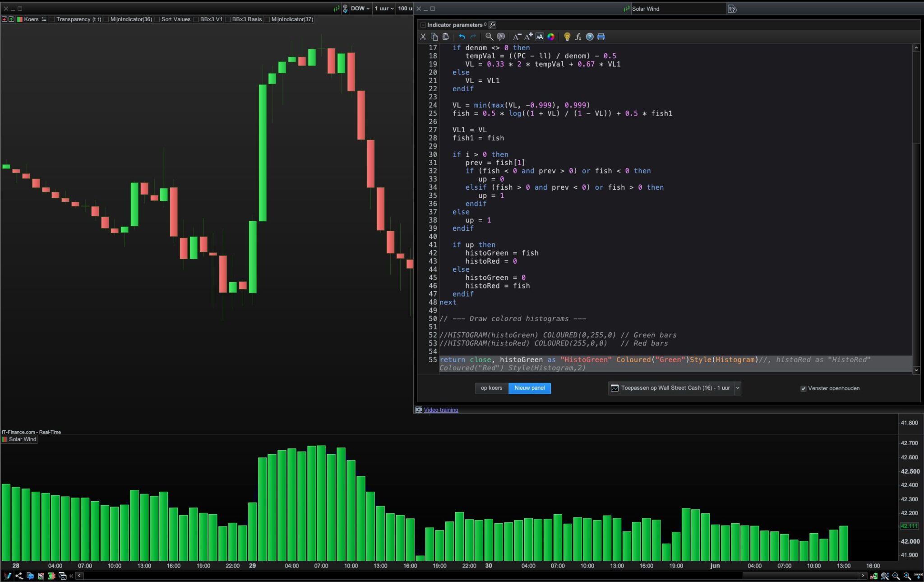This screenshot has height=582, width=924.
Task: Select the op koers option
Action: (491, 388)
